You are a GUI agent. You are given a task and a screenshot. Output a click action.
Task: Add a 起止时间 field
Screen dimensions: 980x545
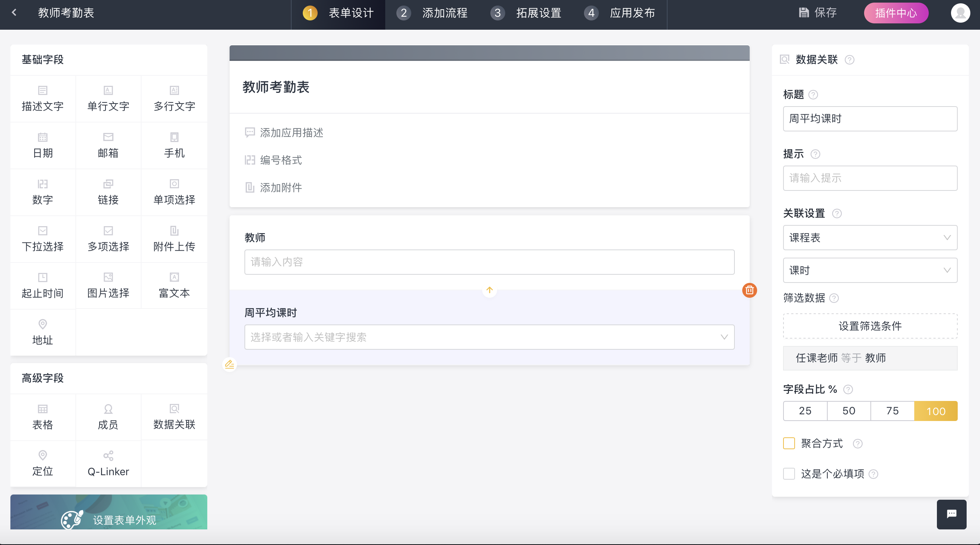click(43, 285)
